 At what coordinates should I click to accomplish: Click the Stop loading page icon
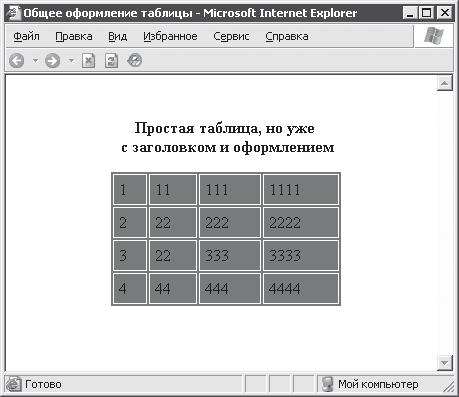[88, 61]
